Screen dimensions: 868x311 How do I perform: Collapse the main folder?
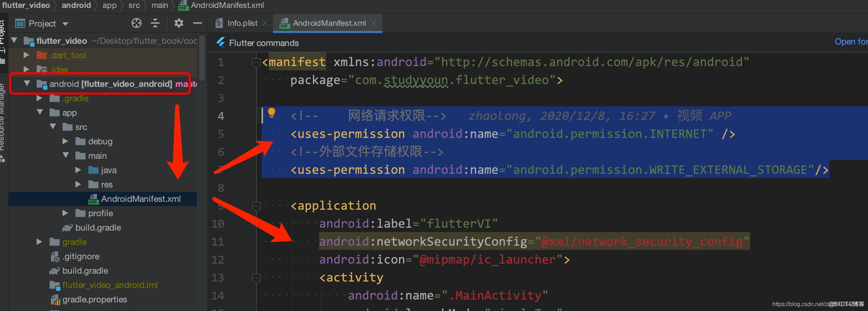coord(66,155)
